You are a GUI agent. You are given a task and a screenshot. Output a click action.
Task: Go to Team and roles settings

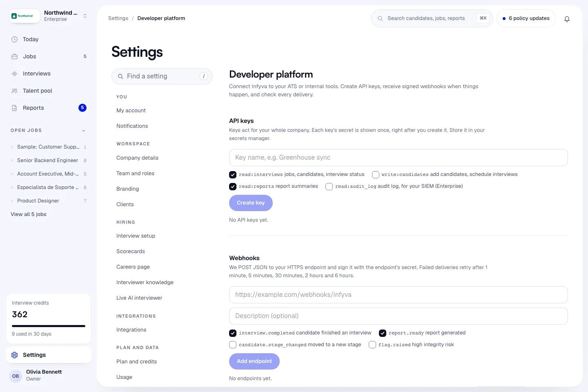[x=136, y=174]
